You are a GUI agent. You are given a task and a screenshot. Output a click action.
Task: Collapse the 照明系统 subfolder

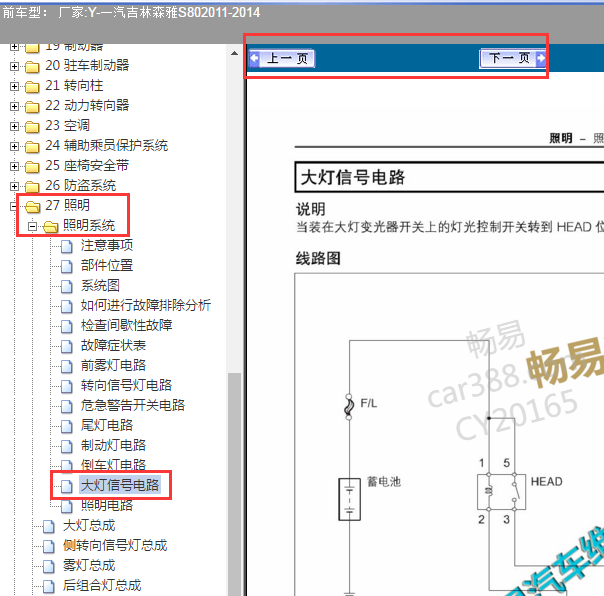pos(33,227)
